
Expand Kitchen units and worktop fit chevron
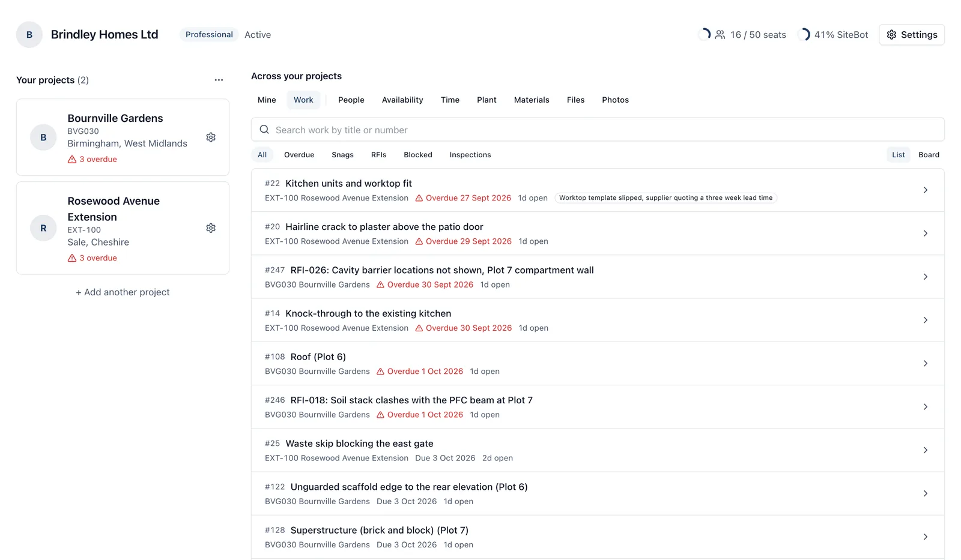pos(925,190)
